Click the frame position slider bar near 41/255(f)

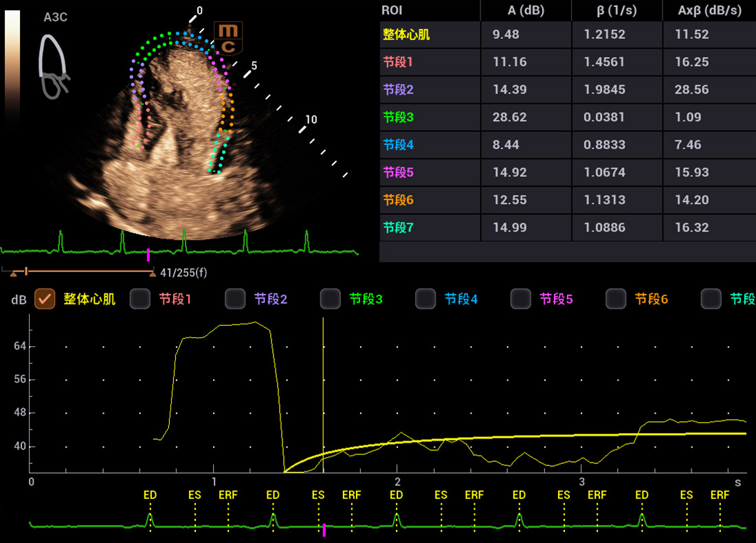[82, 271]
